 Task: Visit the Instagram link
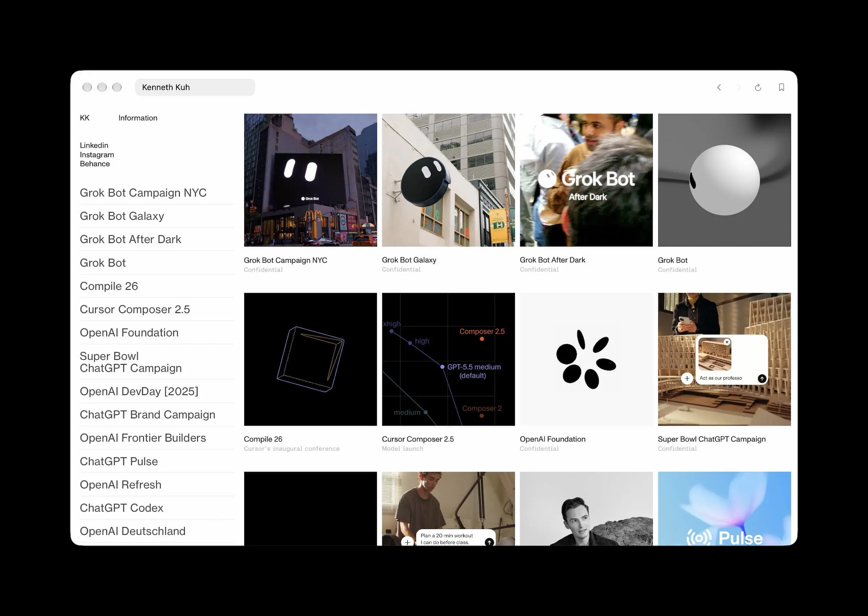tap(97, 155)
